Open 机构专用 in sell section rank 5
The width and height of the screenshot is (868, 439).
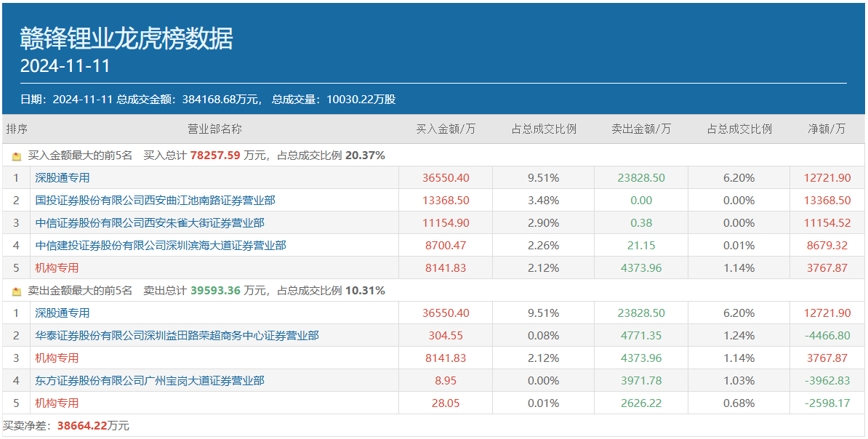click(57, 403)
